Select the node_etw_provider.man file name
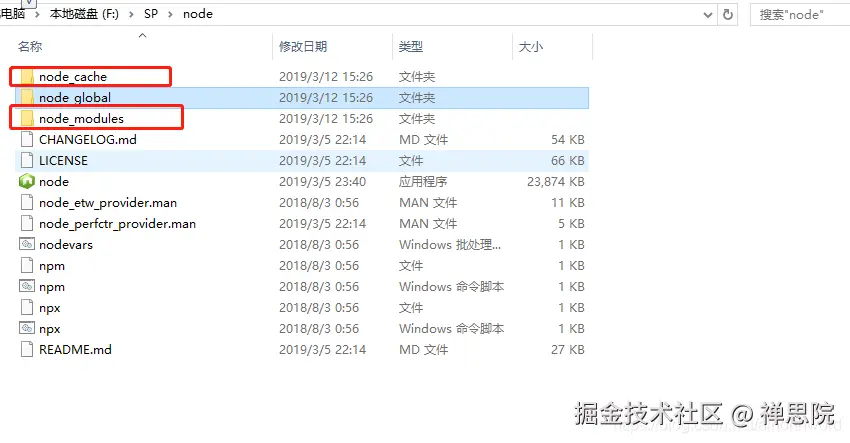This screenshot has height=443, width=850. pyautogui.click(x=108, y=203)
